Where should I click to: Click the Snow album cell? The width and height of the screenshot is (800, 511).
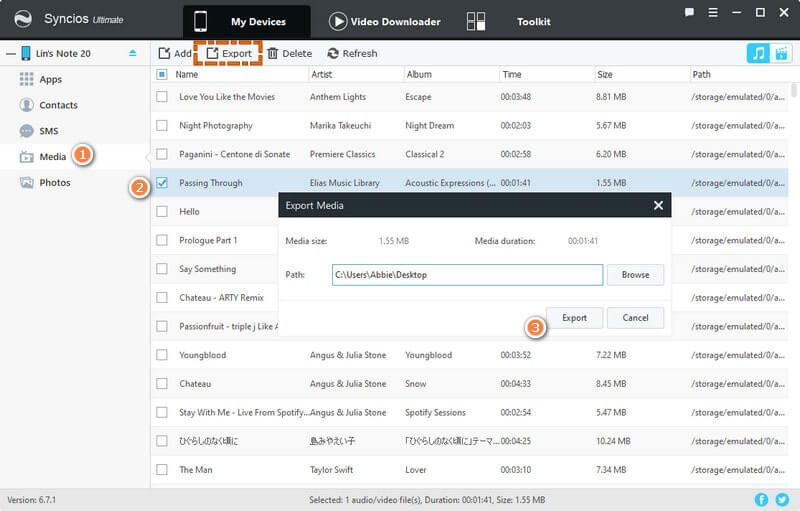[416, 384]
